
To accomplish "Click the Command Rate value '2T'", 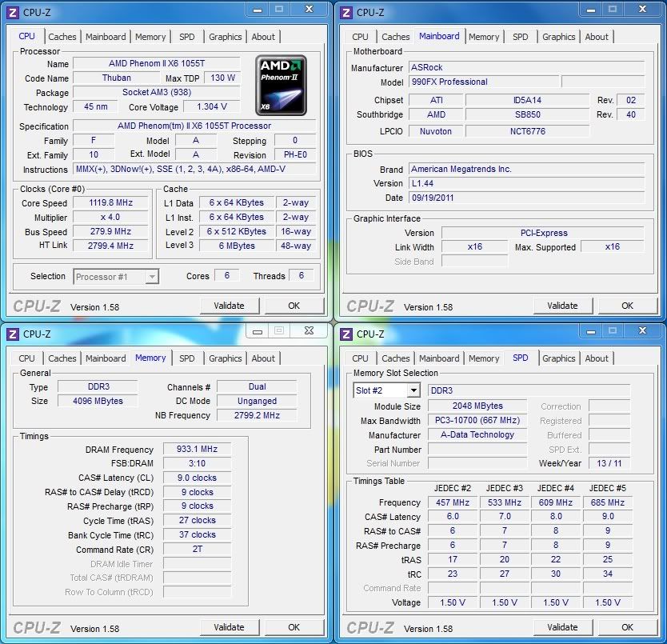I will (x=197, y=549).
